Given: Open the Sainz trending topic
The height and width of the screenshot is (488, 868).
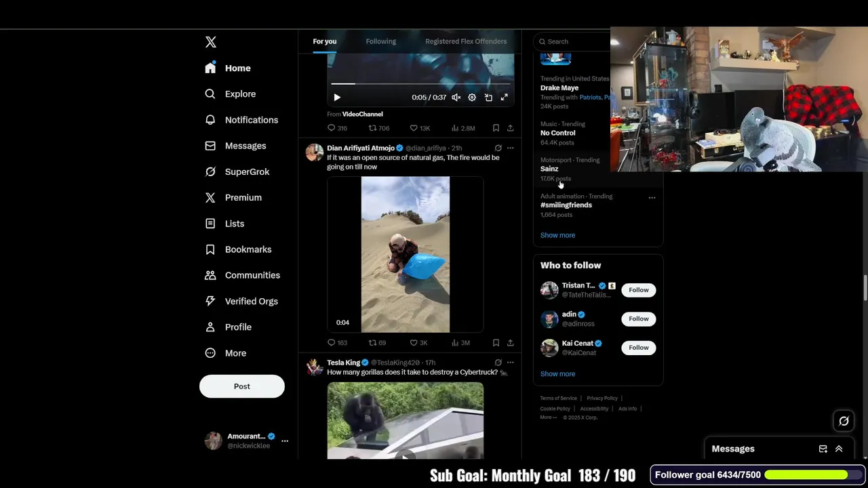Looking at the screenshot, I should click(549, 169).
